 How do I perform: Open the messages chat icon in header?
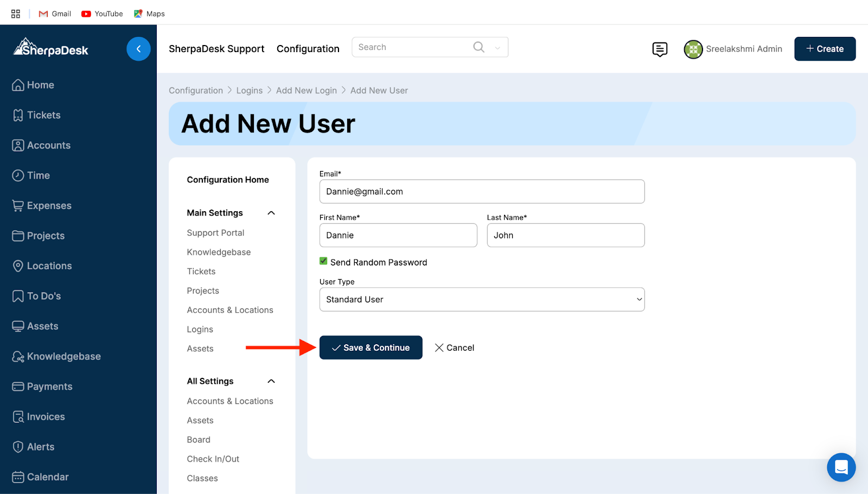pos(660,49)
